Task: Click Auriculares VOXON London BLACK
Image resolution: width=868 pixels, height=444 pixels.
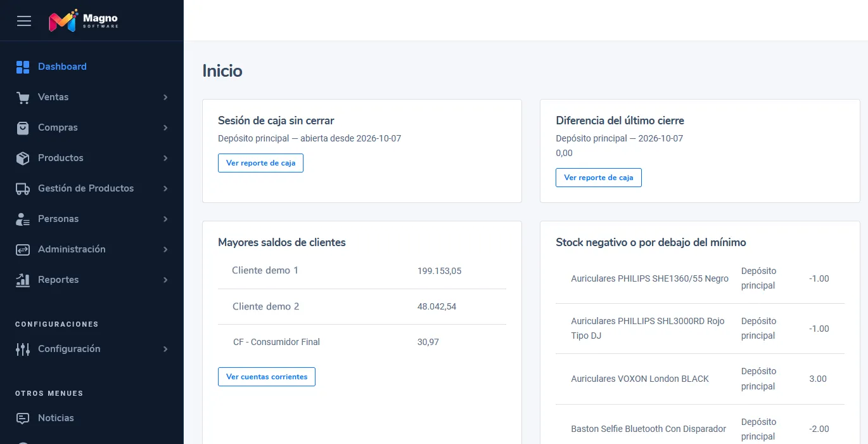Action: coord(640,379)
